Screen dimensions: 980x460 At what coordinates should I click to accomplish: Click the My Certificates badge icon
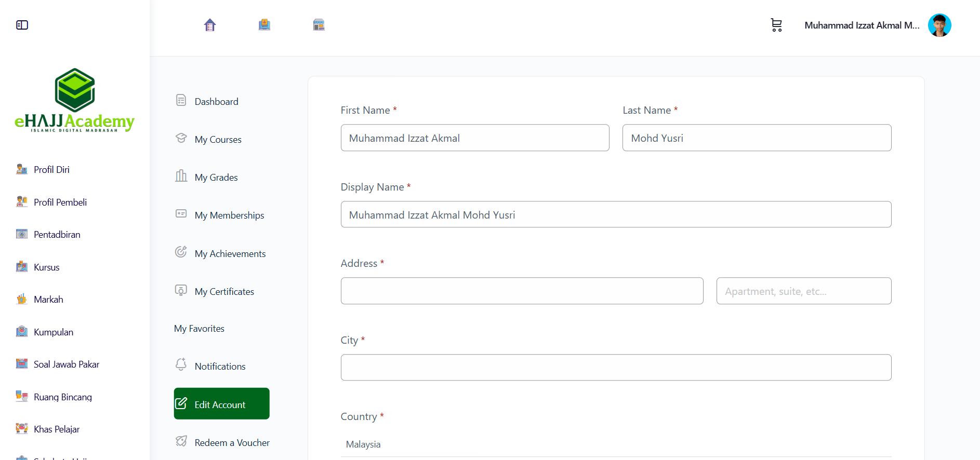pos(181,290)
